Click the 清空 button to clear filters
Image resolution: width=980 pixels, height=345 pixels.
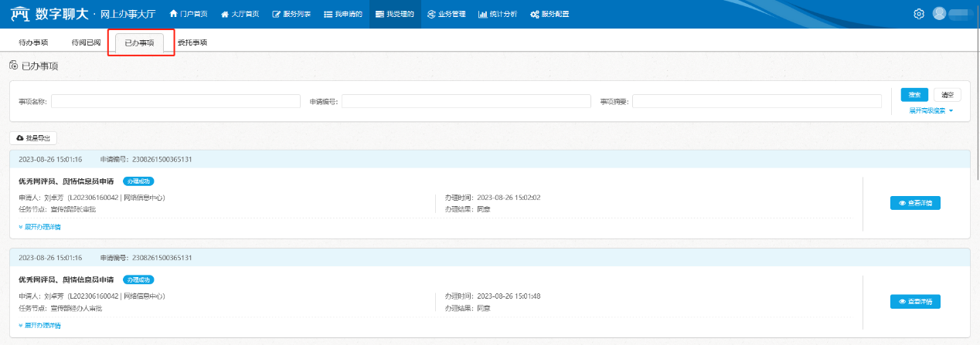(948, 95)
